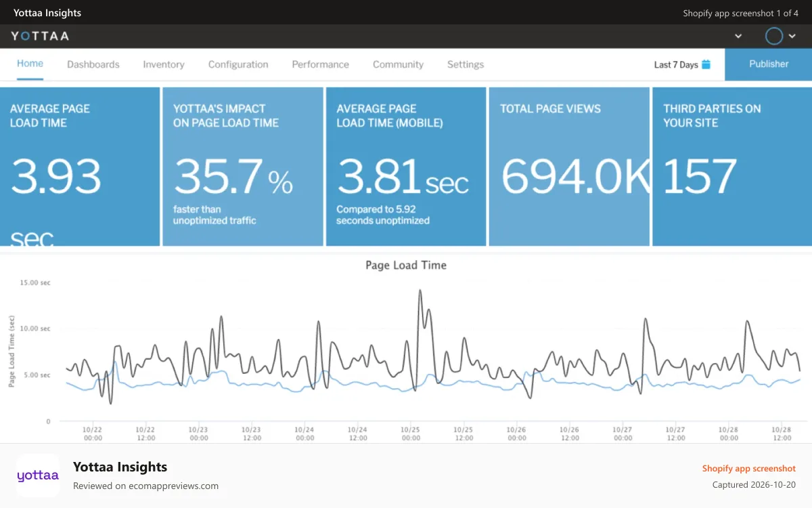Click the 'Yottaa Insights' footer app title
This screenshot has height=508, width=812.
tap(120, 467)
